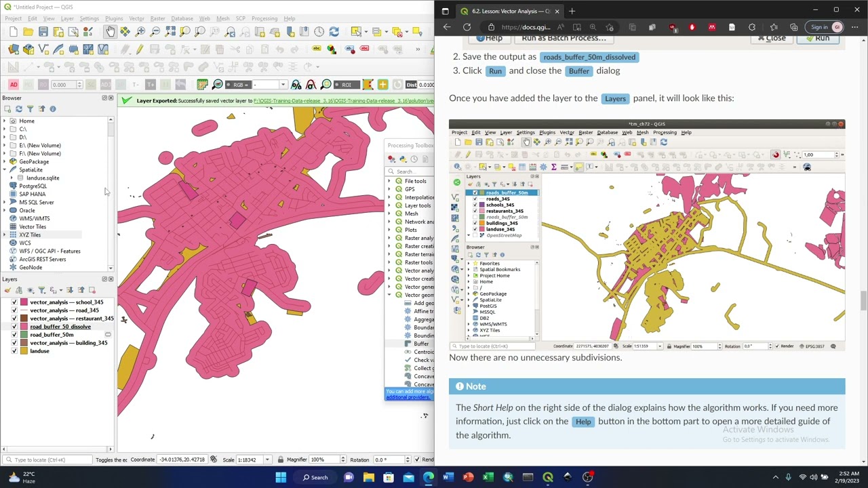Open the Magnifier percentage spin box
Viewport: 868px width, 488px height.
pyautogui.click(x=328, y=460)
